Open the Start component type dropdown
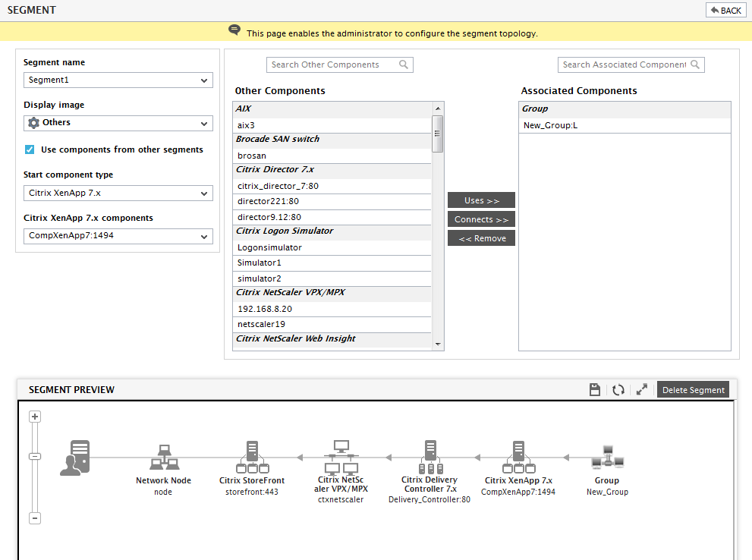Screen dimensions: 752x560 click(x=118, y=193)
